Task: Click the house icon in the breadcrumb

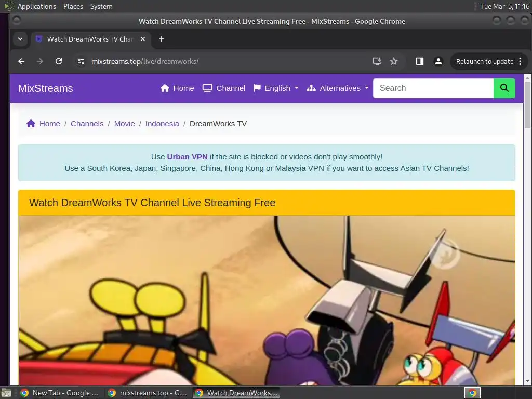Action: (x=31, y=124)
